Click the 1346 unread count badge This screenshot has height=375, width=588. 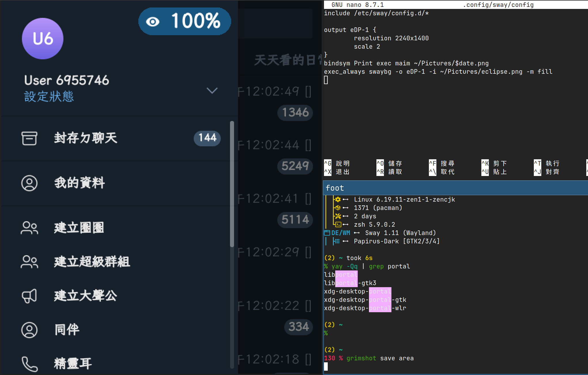pos(295,112)
